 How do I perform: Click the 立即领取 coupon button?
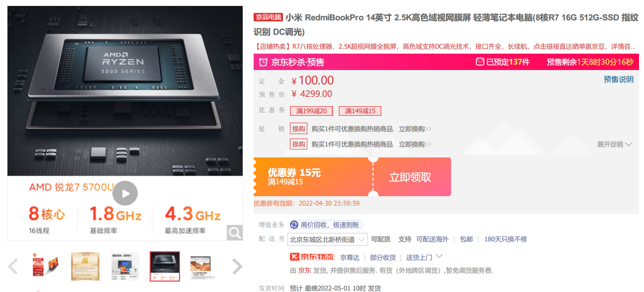(410, 177)
